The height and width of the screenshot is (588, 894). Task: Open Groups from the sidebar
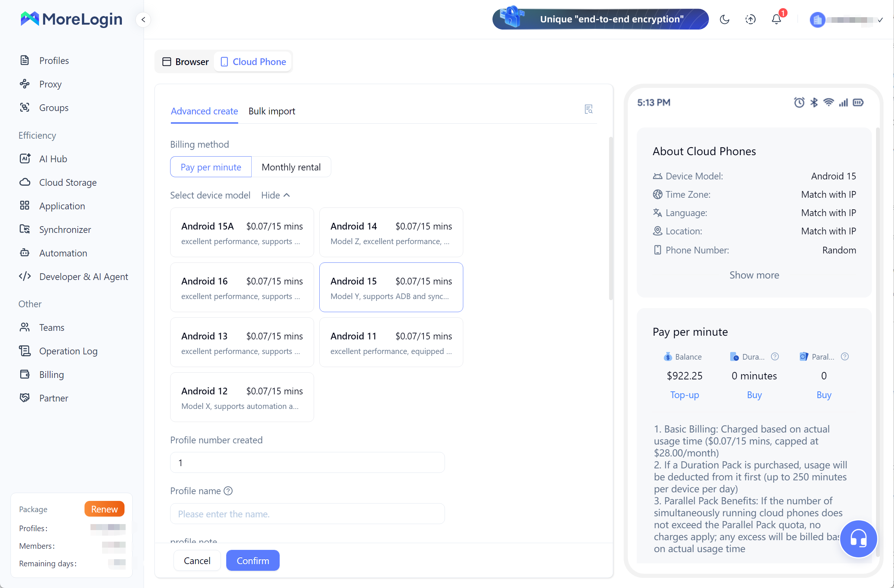click(x=53, y=108)
